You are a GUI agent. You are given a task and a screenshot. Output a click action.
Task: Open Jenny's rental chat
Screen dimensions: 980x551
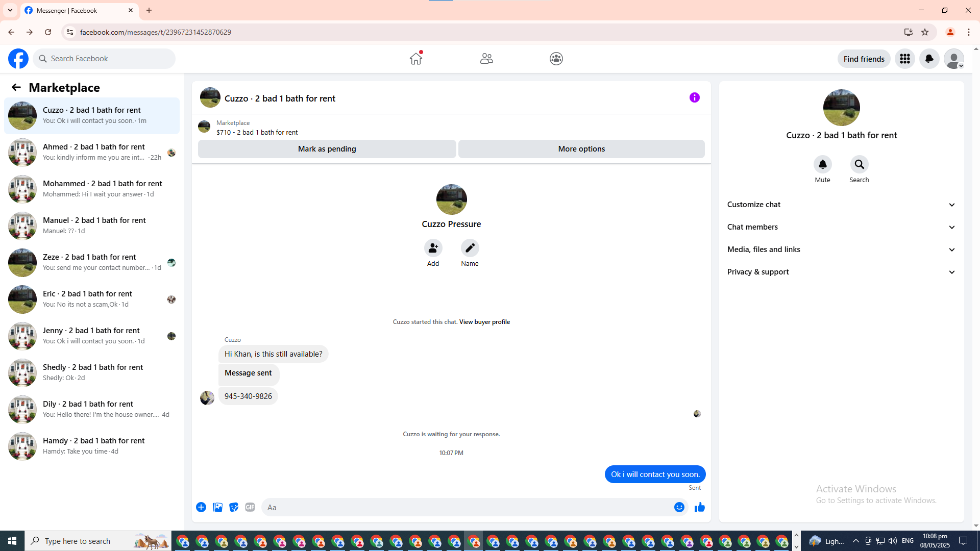point(92,336)
